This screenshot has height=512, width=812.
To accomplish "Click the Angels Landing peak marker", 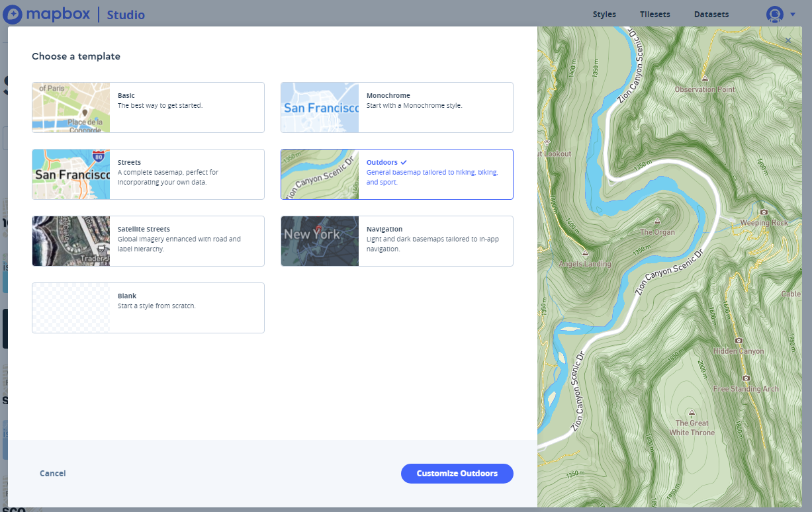I will (585, 253).
